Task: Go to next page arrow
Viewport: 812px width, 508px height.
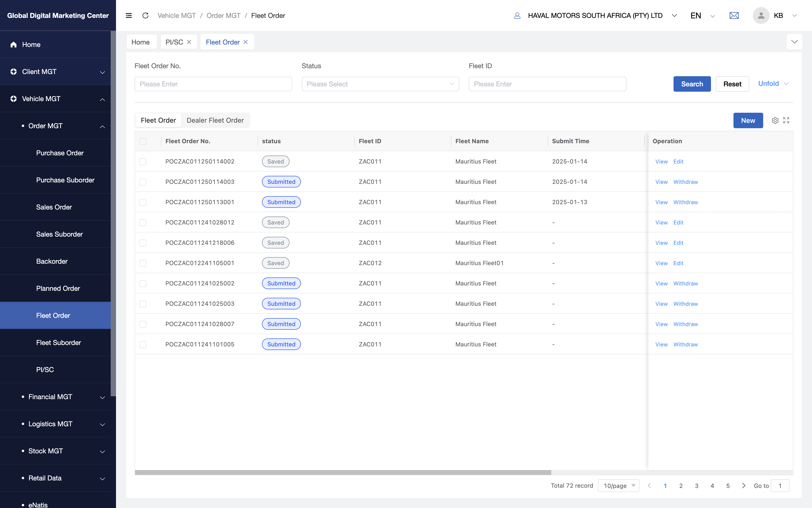Action: click(x=744, y=486)
